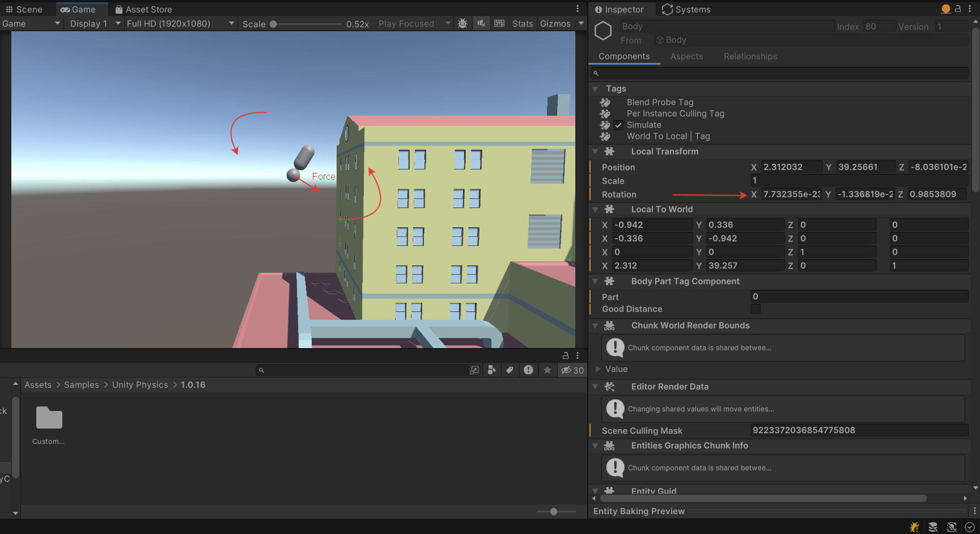Viewport: 980px width, 534px height.
Task: Select the Custom folder thumbnail
Action: pyautogui.click(x=48, y=418)
